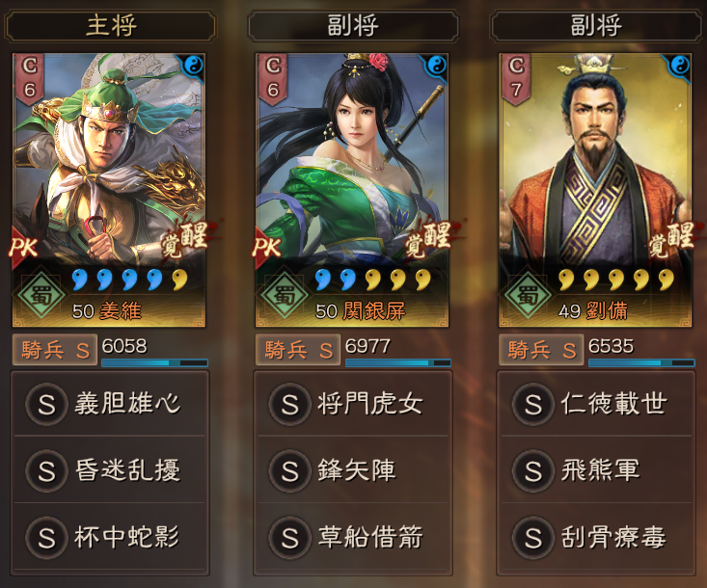Click the 覚醒 badge on 姜維's card
707x588 pixels.
tap(186, 240)
